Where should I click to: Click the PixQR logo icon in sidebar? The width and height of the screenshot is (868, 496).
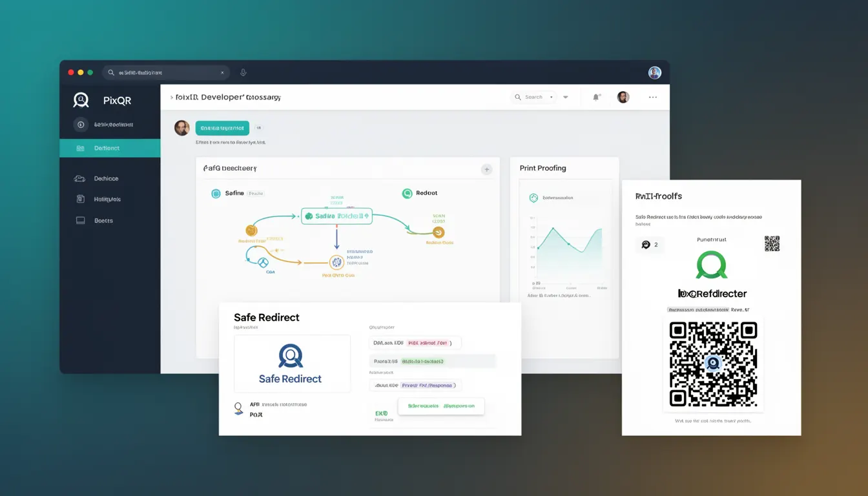click(x=81, y=100)
